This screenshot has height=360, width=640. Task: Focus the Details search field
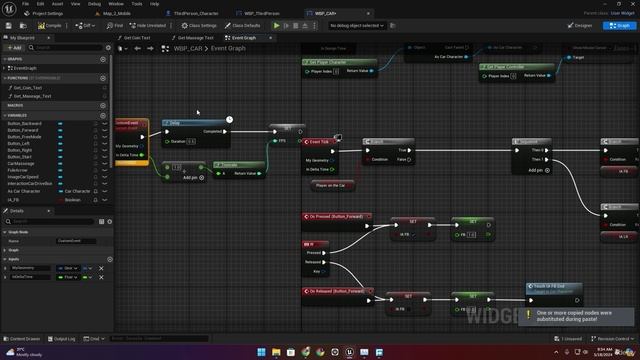pyautogui.click(x=50, y=222)
